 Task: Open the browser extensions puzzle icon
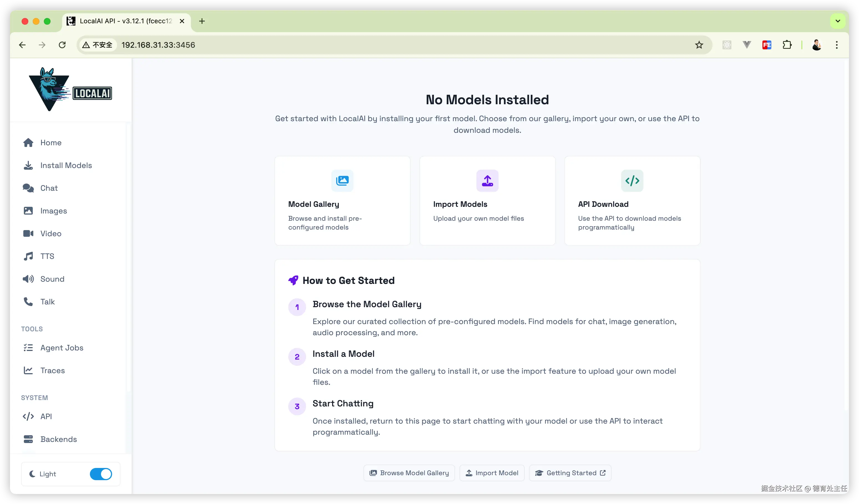pyautogui.click(x=787, y=45)
